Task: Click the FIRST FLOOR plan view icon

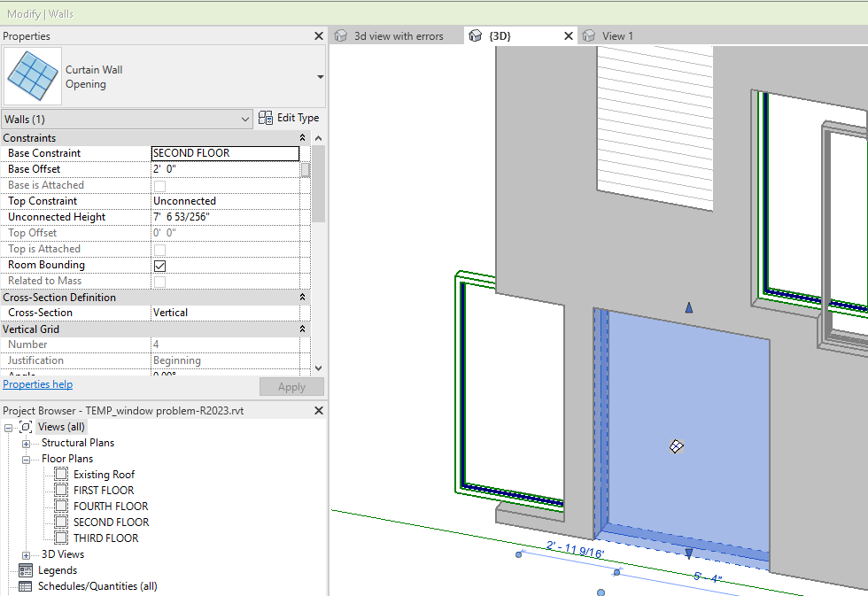Action: (61, 491)
